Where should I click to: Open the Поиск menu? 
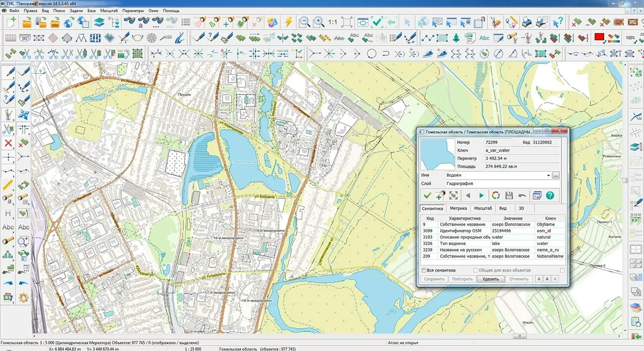click(59, 10)
